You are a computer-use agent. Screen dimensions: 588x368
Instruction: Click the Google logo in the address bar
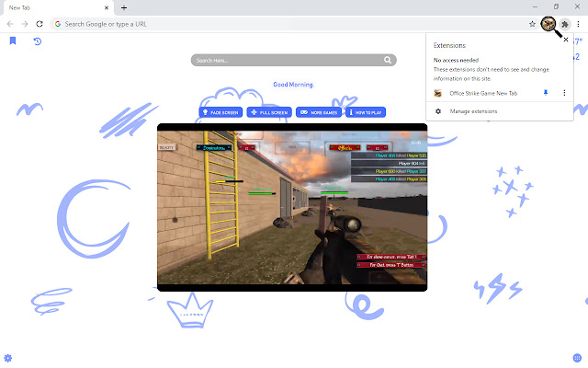[58, 24]
